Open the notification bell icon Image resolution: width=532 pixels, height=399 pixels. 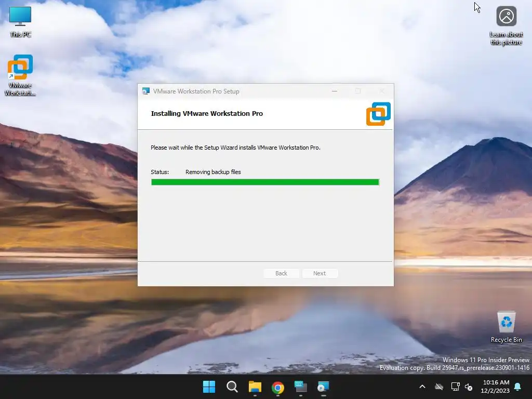pos(518,387)
